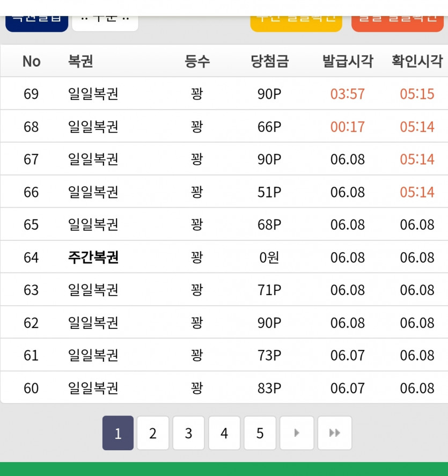Open the white '.. 구분 ..' filter dropdown
Viewport: 448px width, 476px height.
pos(105,23)
